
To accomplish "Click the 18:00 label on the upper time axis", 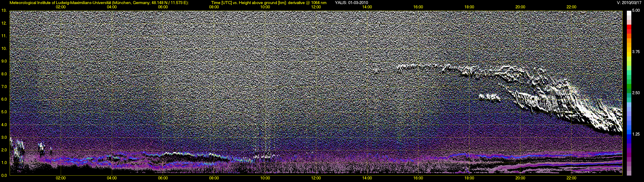I will point(469,7).
